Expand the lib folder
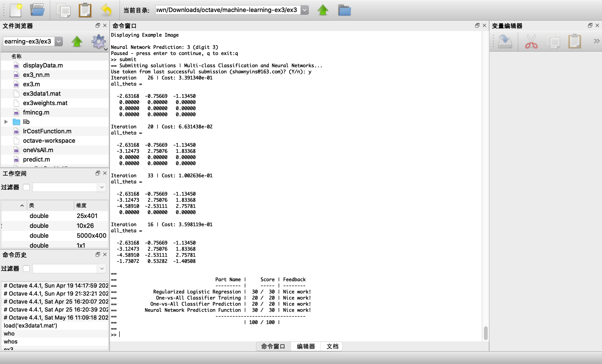The image size is (602, 364). click(x=6, y=122)
